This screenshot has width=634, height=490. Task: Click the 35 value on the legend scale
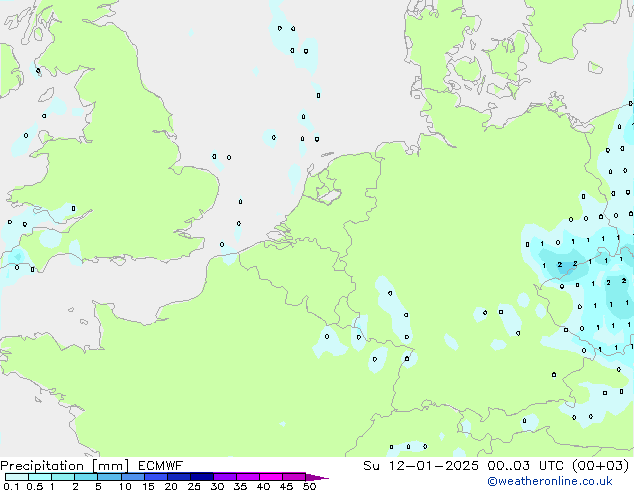point(240,486)
